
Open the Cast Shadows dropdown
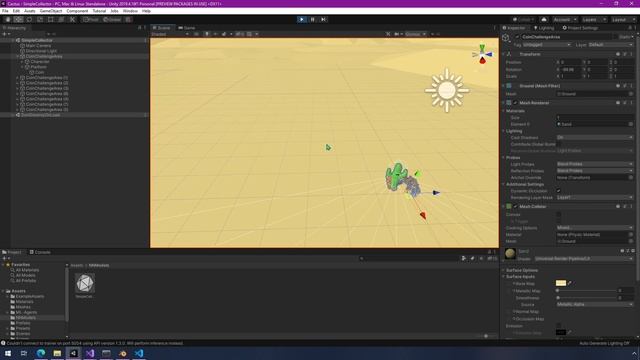coord(595,138)
